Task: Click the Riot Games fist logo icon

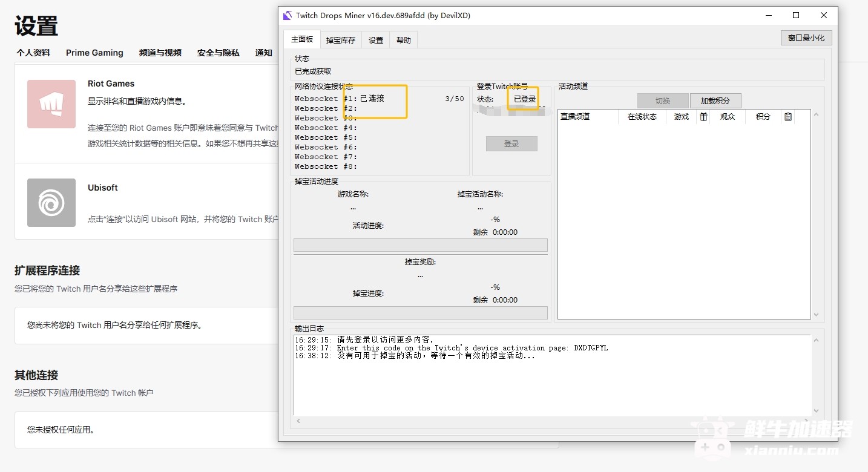Action: point(51,104)
